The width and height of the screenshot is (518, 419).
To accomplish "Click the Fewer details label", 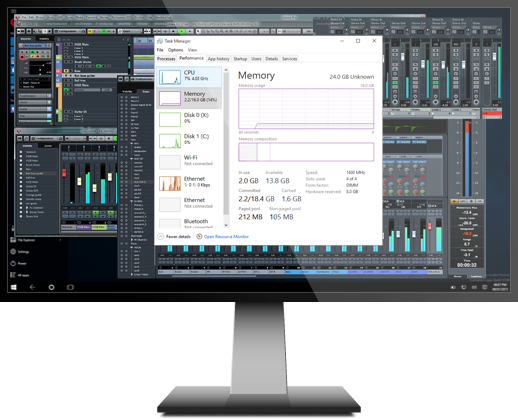I will coord(178,236).
